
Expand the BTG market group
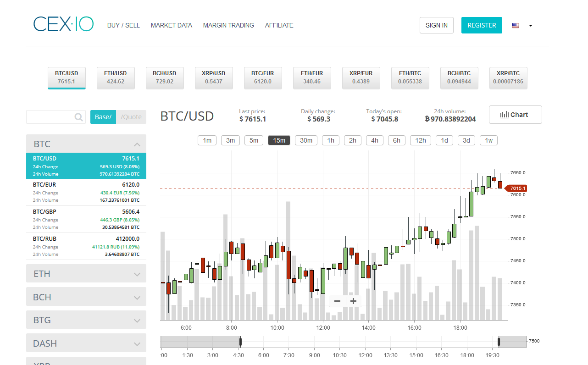coord(86,320)
